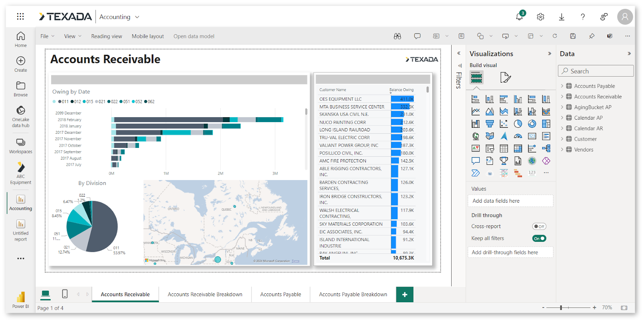Viewport: 644px width, 322px height.
Task: Share to Teams using the Teams icon
Action: click(x=610, y=36)
